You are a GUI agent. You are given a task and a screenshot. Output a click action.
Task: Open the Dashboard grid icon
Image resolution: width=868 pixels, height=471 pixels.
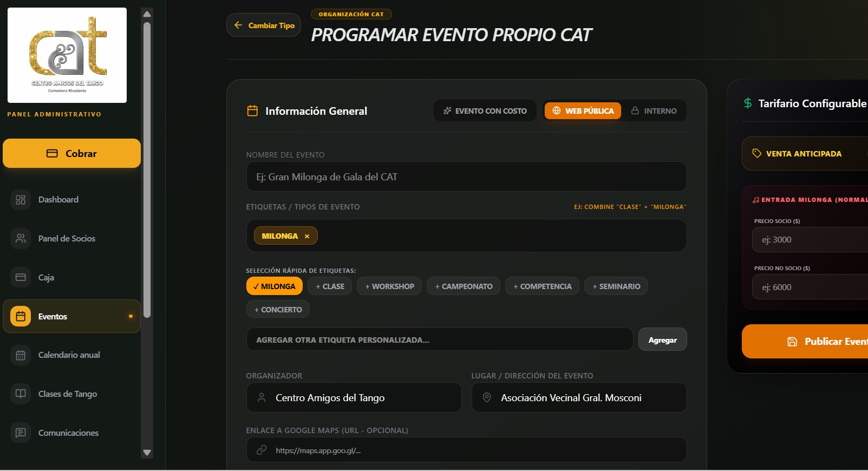tap(21, 200)
